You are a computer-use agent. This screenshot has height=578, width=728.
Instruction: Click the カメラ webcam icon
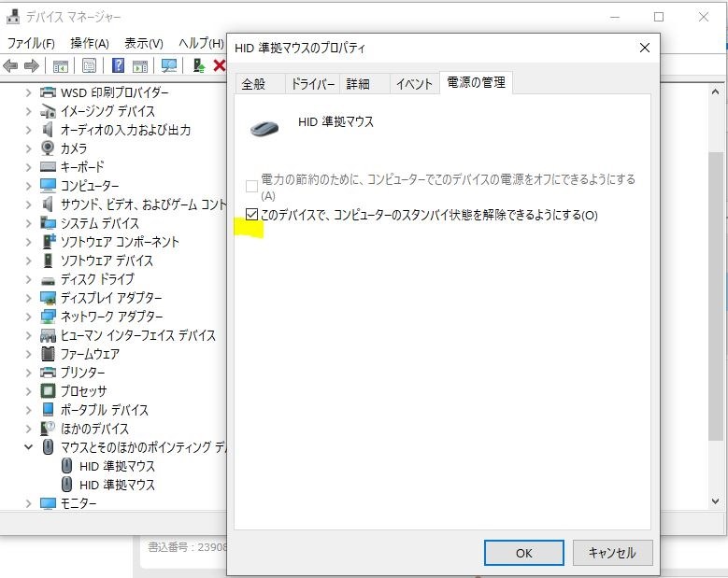pyautogui.click(x=48, y=148)
